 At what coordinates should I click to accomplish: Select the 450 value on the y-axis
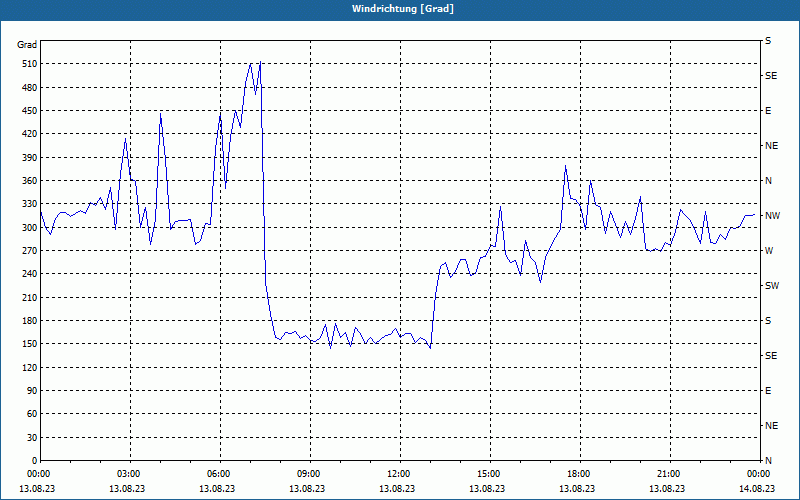[x=29, y=111]
